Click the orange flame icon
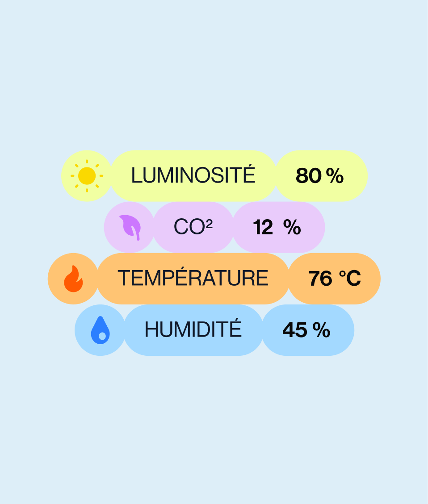Viewport: 428px width, 504px height. tap(73, 279)
